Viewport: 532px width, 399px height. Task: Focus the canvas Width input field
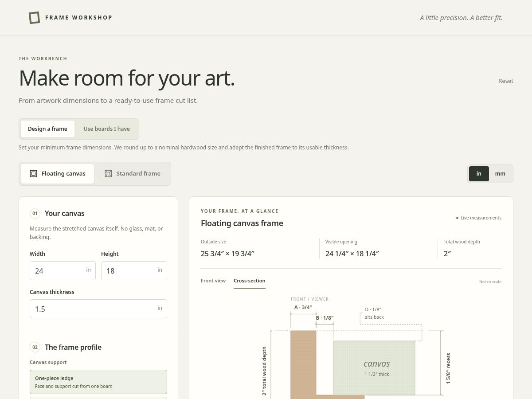(x=63, y=270)
